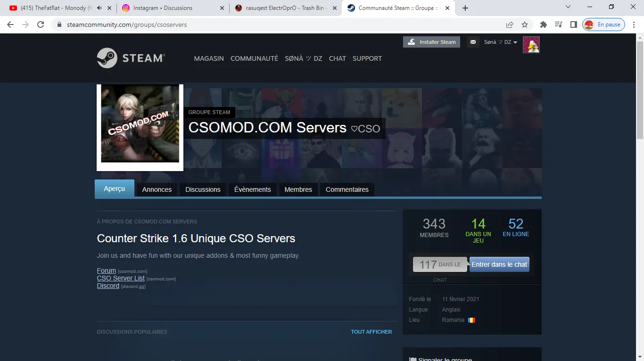The width and height of the screenshot is (644, 361).
Task: Bookmark this page with the star icon
Action: pyautogui.click(x=525, y=25)
